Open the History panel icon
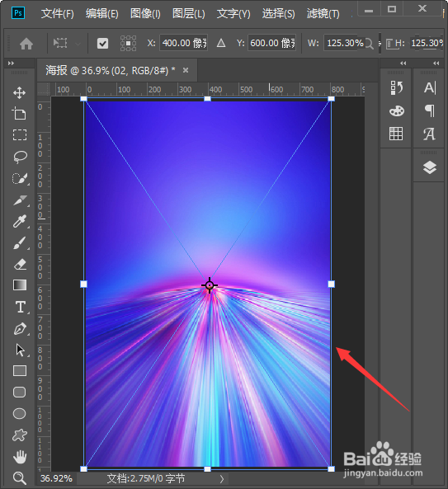This screenshot has height=489, width=448. click(396, 87)
